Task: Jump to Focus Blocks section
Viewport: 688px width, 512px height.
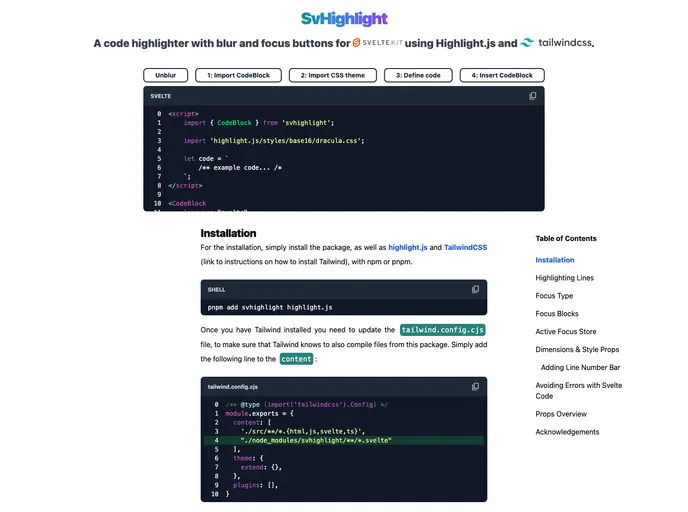Action: pyautogui.click(x=557, y=314)
